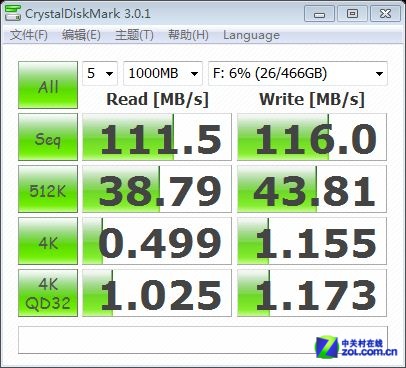Click the Write [MB/s] column header
This screenshot has height=368, width=406.
tap(312, 99)
